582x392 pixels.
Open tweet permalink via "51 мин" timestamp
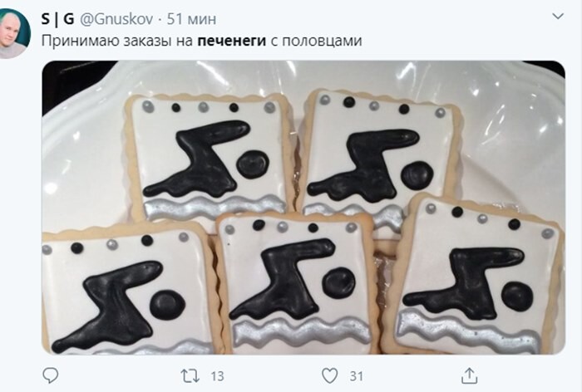pyautogui.click(x=191, y=18)
